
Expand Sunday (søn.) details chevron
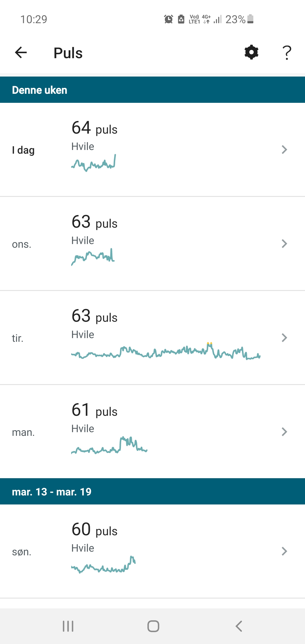point(284,551)
